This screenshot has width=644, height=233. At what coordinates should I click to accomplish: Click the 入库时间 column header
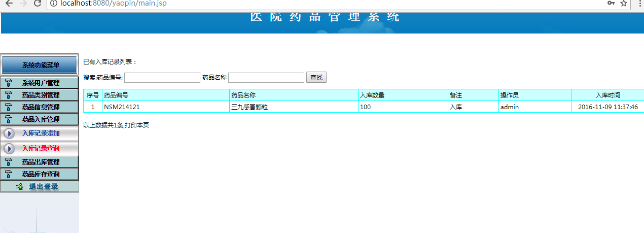coord(607,95)
